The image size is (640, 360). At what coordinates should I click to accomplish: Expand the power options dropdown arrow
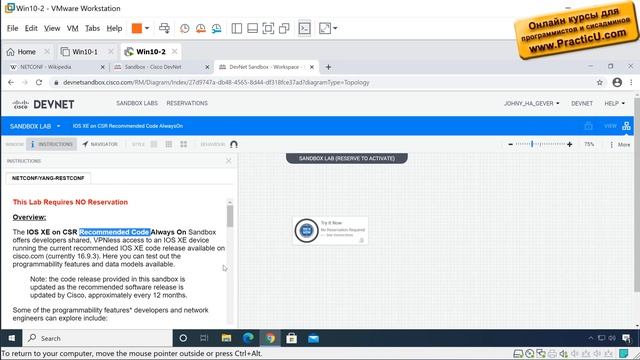point(147,28)
